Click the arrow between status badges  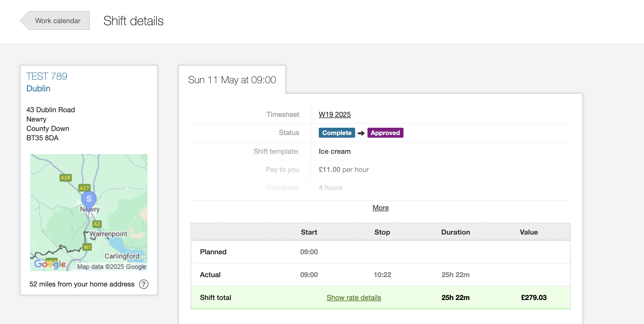pyautogui.click(x=361, y=133)
